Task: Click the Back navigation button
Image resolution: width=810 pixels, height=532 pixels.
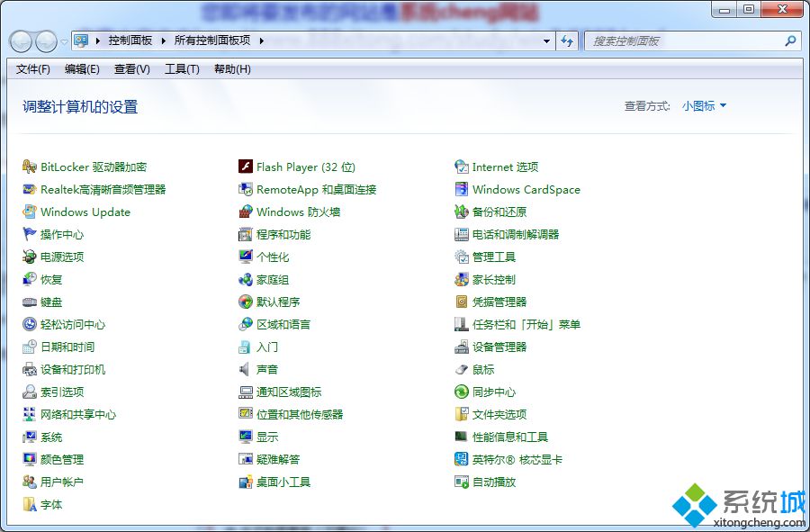Action: tap(21, 41)
